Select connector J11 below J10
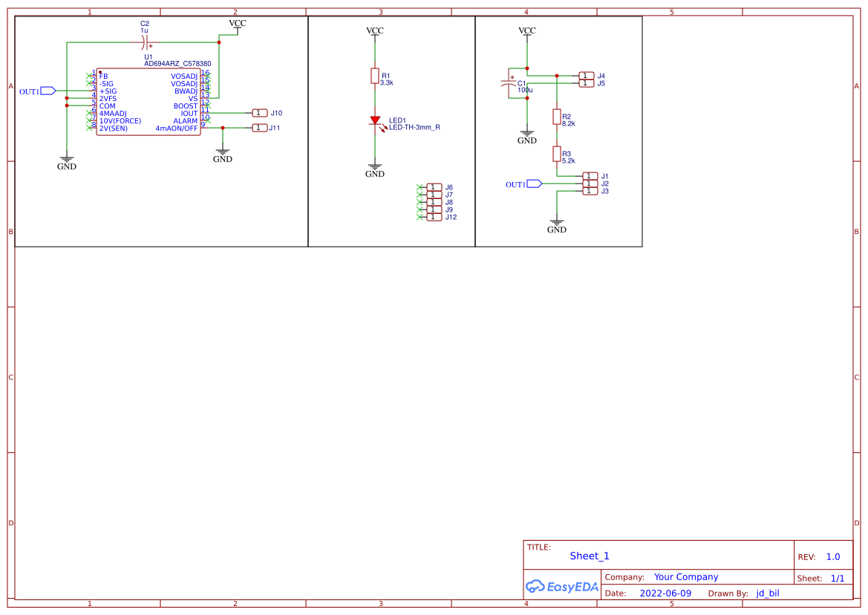The height and width of the screenshot is (615, 868). (x=258, y=128)
